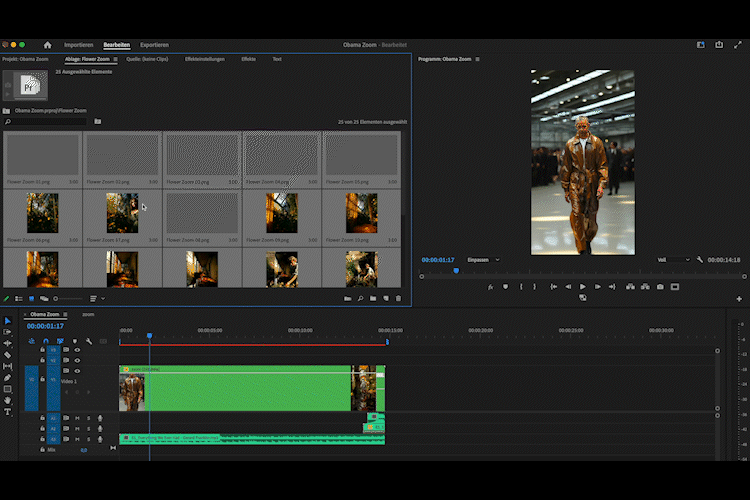This screenshot has height=500, width=750.
Task: Select the Type tool
Action: tap(7, 412)
